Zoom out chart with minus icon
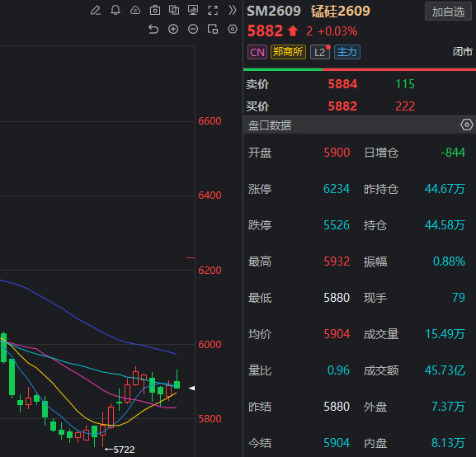Screen dimensions: 476x457 [x=193, y=29]
